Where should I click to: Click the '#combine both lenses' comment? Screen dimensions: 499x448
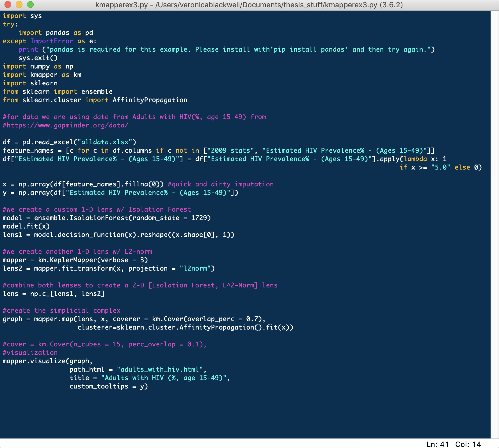click(140, 285)
